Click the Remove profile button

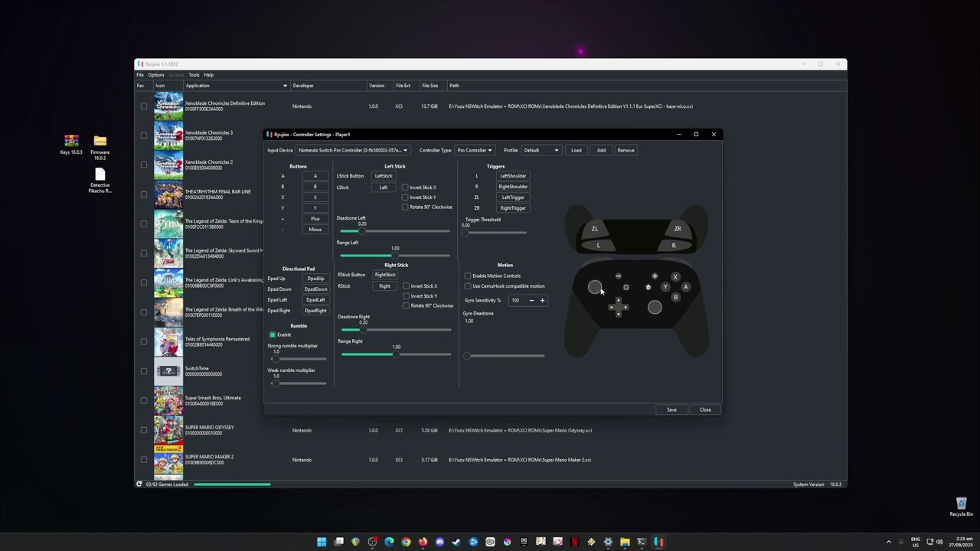click(626, 150)
